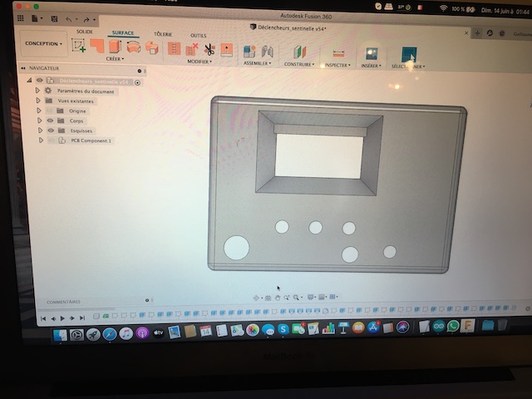The width and height of the screenshot is (532, 399).
Task: Select the Vues existantes tree item
Action: point(76,101)
